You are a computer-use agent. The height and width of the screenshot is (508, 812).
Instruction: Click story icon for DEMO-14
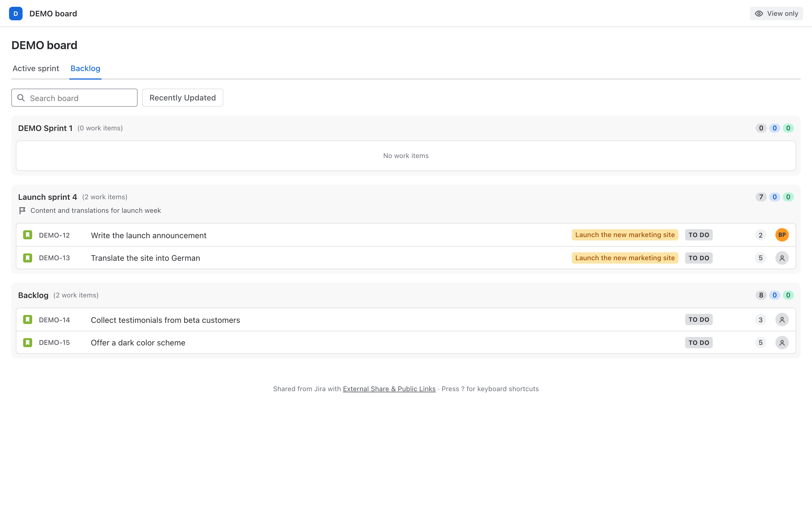[x=28, y=319]
